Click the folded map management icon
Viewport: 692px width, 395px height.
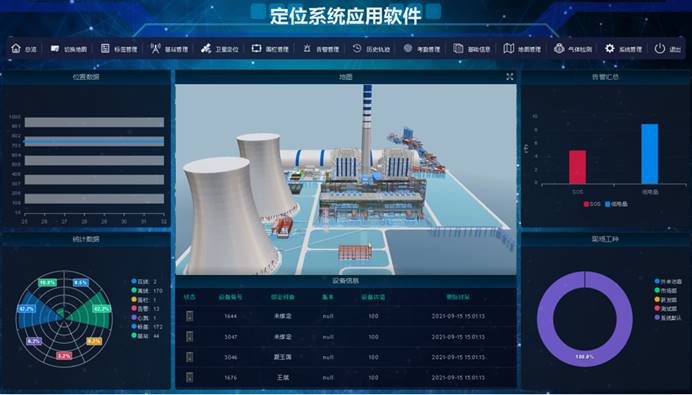click(509, 49)
